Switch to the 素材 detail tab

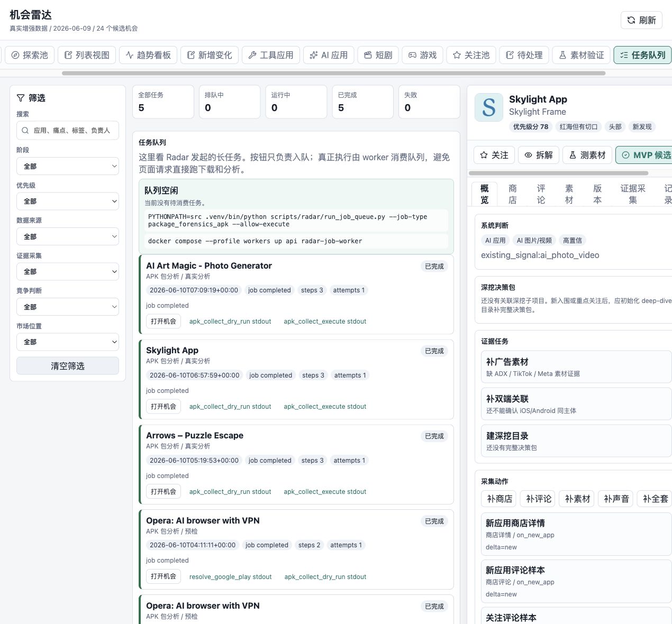click(x=569, y=194)
